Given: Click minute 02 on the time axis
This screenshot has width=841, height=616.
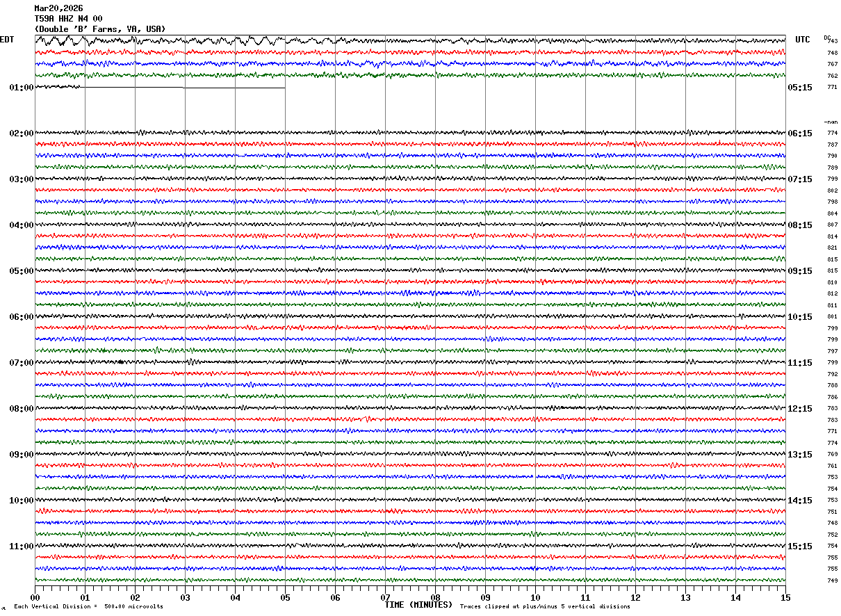Looking at the screenshot, I should tap(135, 598).
